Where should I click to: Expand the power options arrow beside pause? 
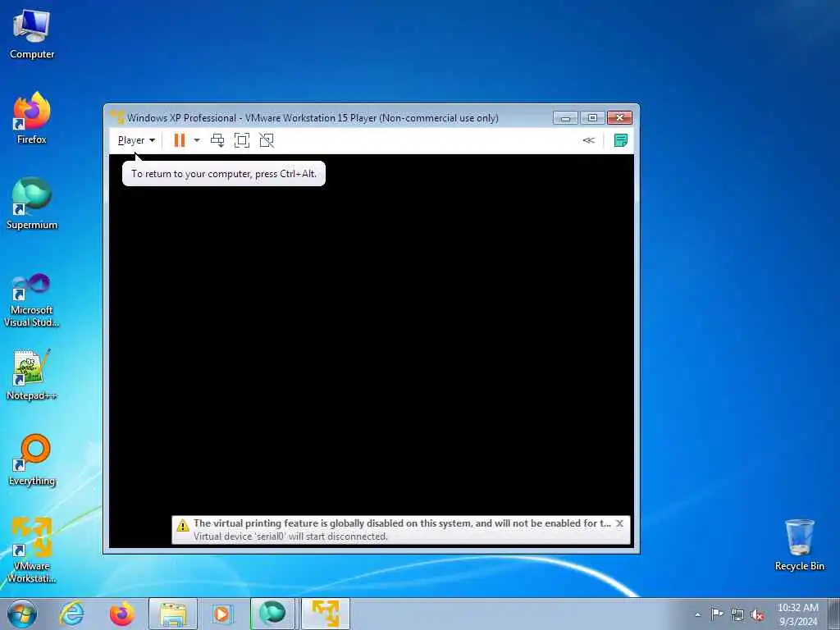coord(197,140)
